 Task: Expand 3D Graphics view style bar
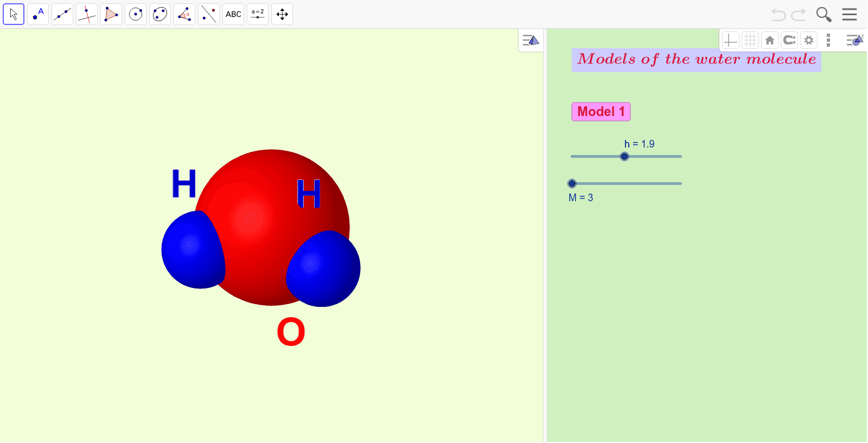[531, 41]
